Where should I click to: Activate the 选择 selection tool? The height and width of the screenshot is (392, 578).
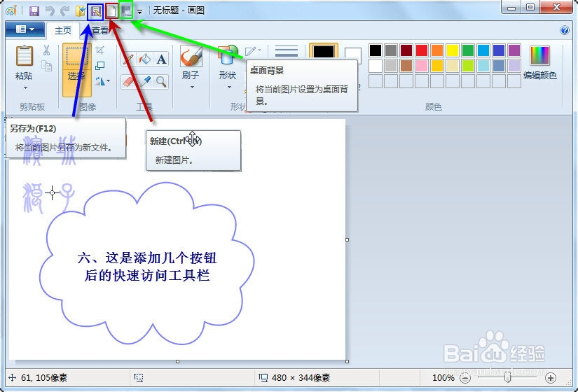[x=76, y=69]
